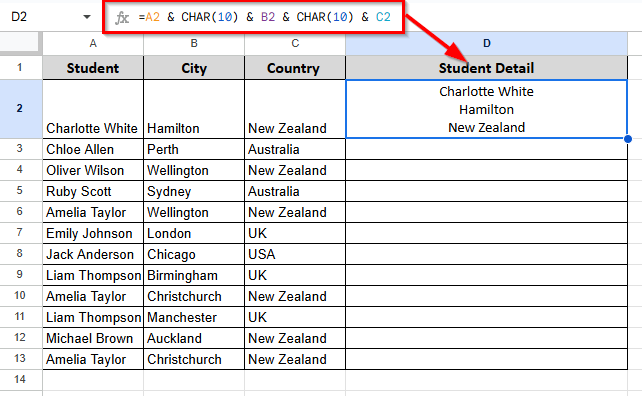Viewport: 642px width, 396px height.
Task: Click the select-all corner box
Action: (x=20, y=43)
